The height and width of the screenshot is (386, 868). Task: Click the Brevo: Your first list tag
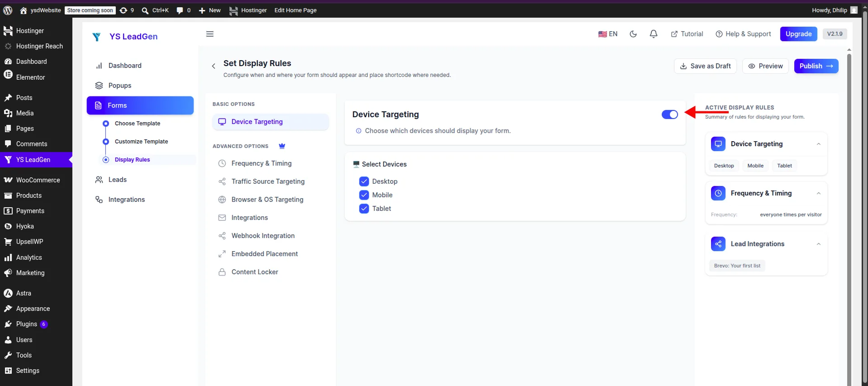737,266
